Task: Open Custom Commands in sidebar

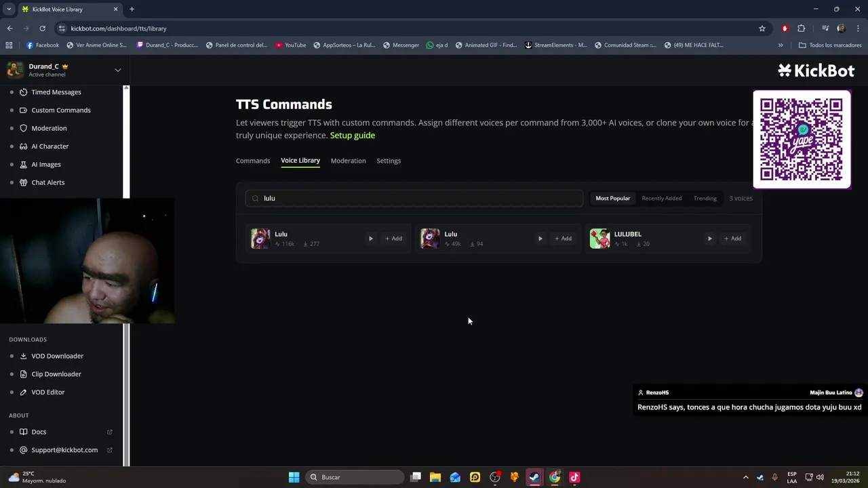Action: (60, 110)
